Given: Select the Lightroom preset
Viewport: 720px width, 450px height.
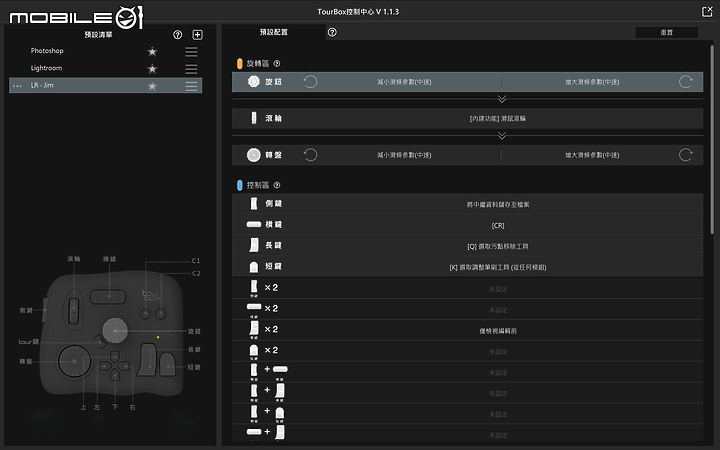Looking at the screenshot, I should (x=106, y=68).
